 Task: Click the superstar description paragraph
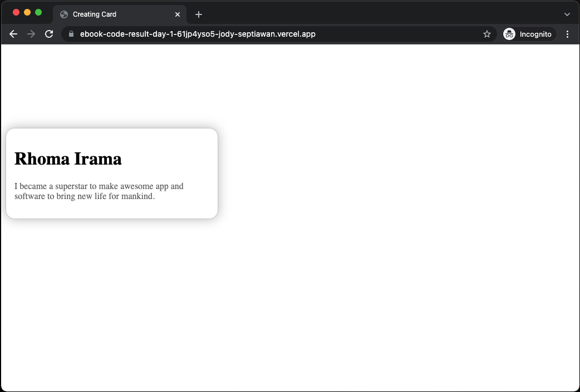tap(99, 191)
